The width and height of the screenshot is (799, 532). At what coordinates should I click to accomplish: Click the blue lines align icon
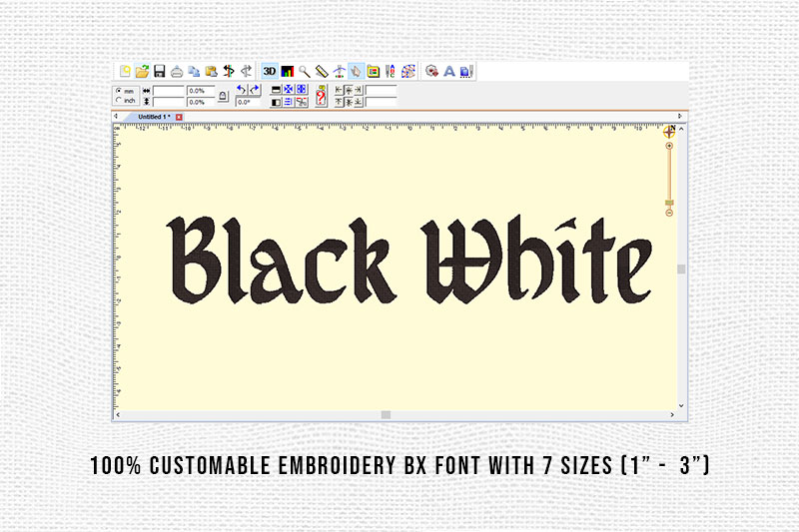289,103
